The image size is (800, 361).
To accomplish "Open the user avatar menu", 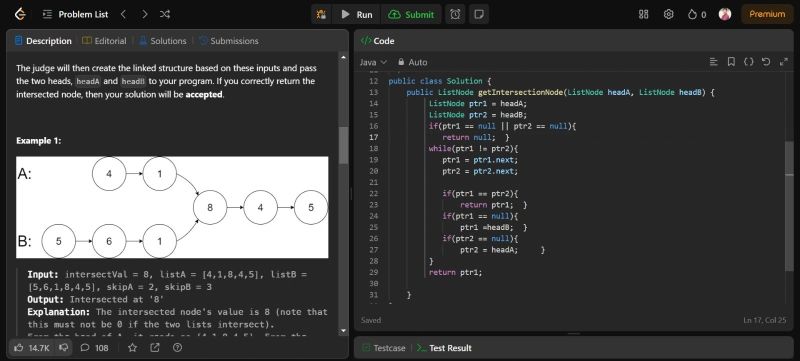I will pyautogui.click(x=724, y=14).
